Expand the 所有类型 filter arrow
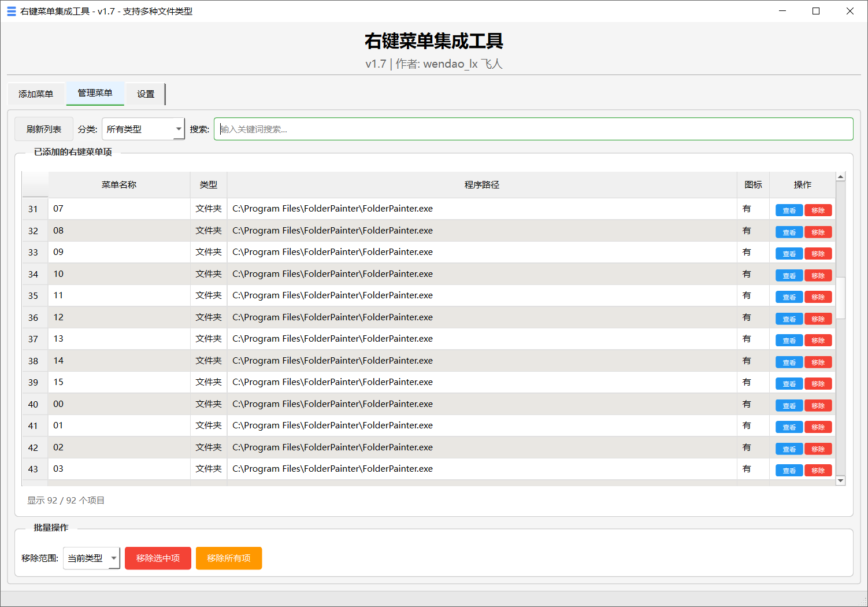 (179, 128)
